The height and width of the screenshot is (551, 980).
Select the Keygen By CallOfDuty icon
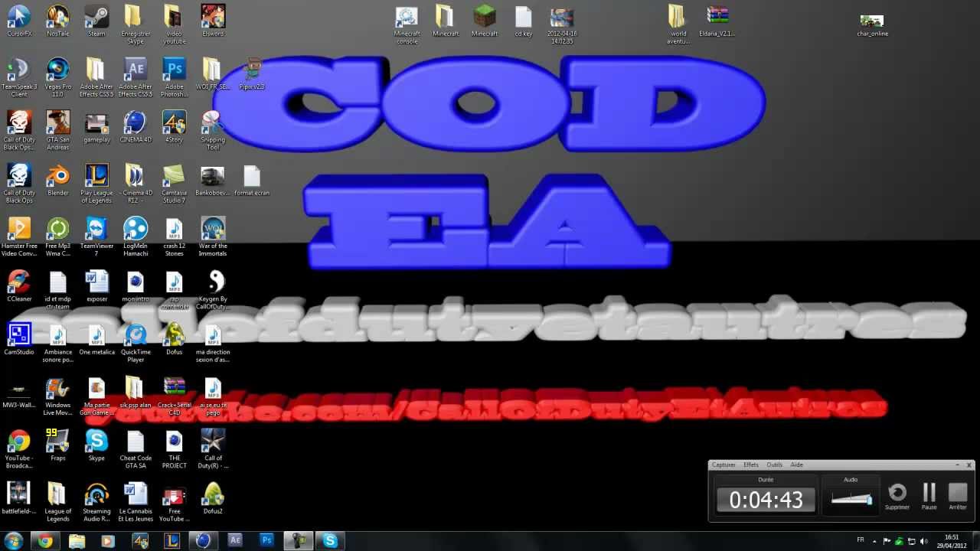(x=213, y=289)
